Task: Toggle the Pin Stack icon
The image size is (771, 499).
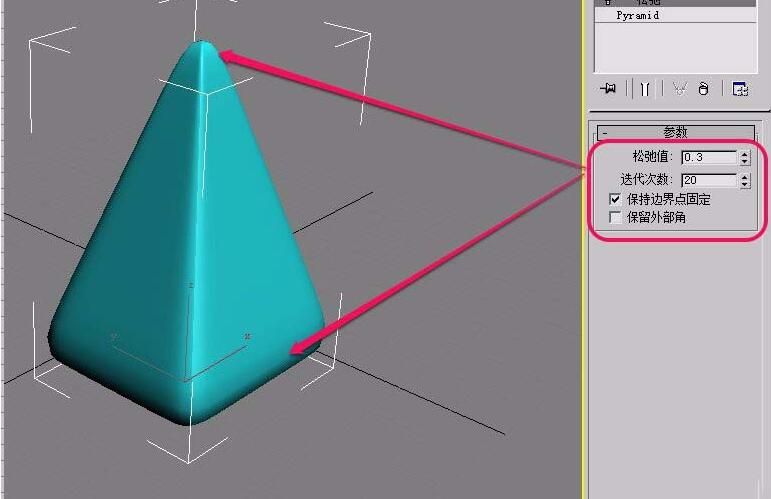Action: coord(608,88)
